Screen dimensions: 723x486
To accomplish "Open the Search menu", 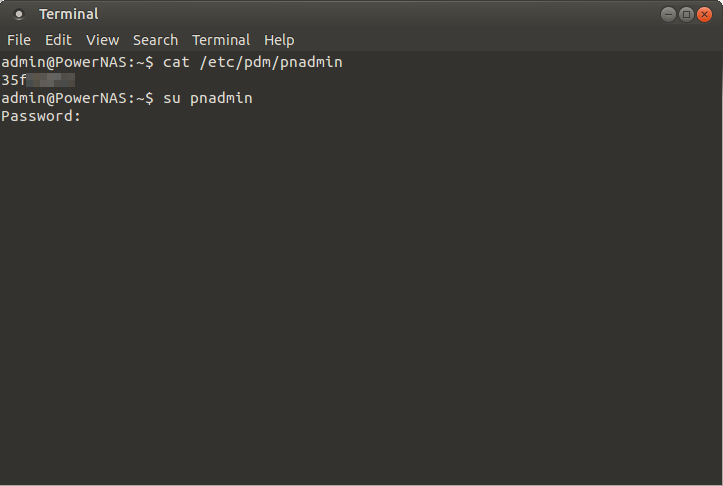I will 155,40.
